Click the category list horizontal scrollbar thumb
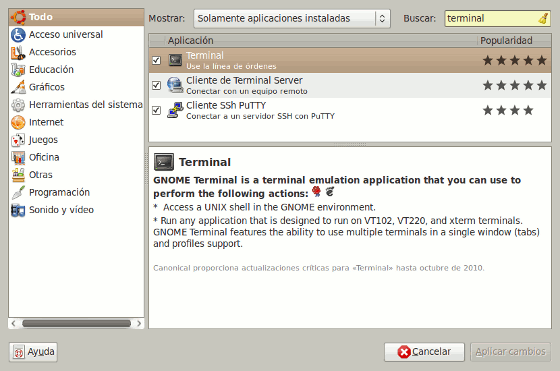The height and width of the screenshot is (371, 560). point(76,324)
